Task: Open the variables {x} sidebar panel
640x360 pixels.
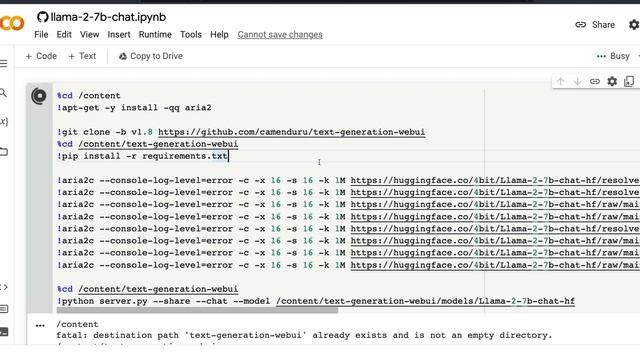Action: pos(4,121)
